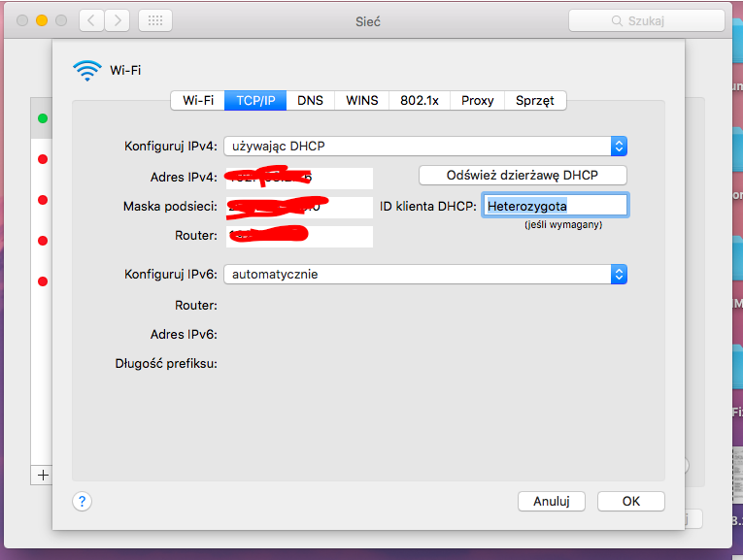The height and width of the screenshot is (560, 743).
Task: Click Odśwież dzierżawę DHCP button
Action: [523, 175]
